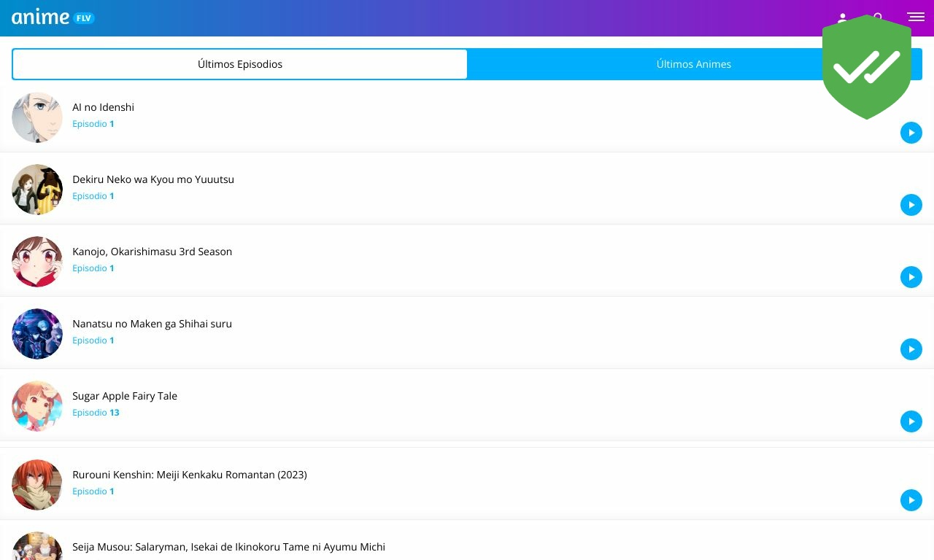Screen dimensions: 934x560
Task: Open Rurouni Kenshin: Meiji Kenkaku Romantan (2023) title
Action: click(190, 475)
